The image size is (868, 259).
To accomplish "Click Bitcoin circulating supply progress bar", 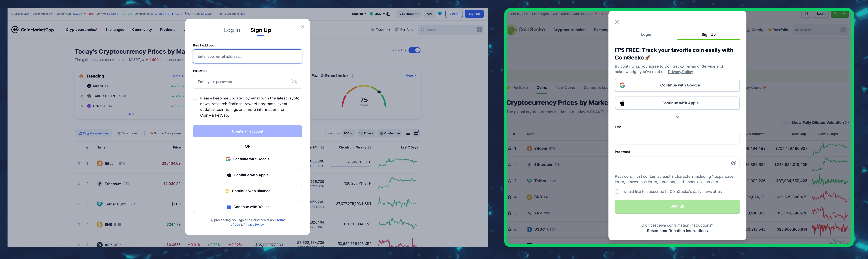I will (351, 166).
